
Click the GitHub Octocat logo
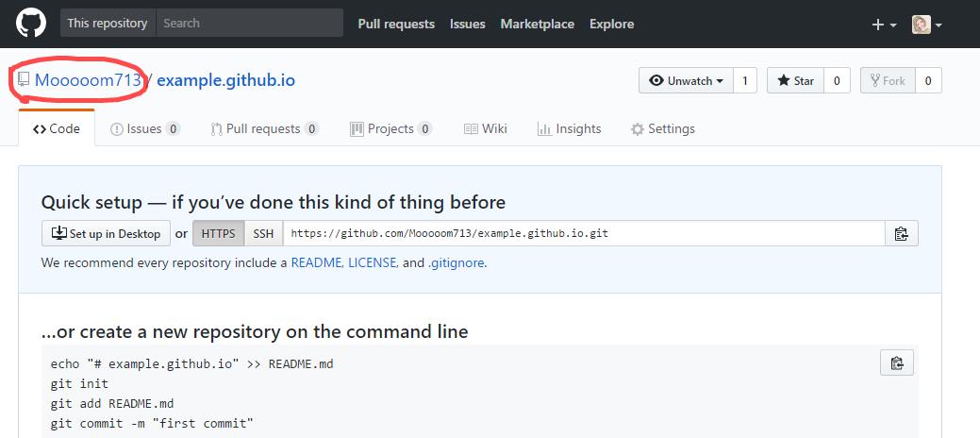pyautogui.click(x=30, y=24)
